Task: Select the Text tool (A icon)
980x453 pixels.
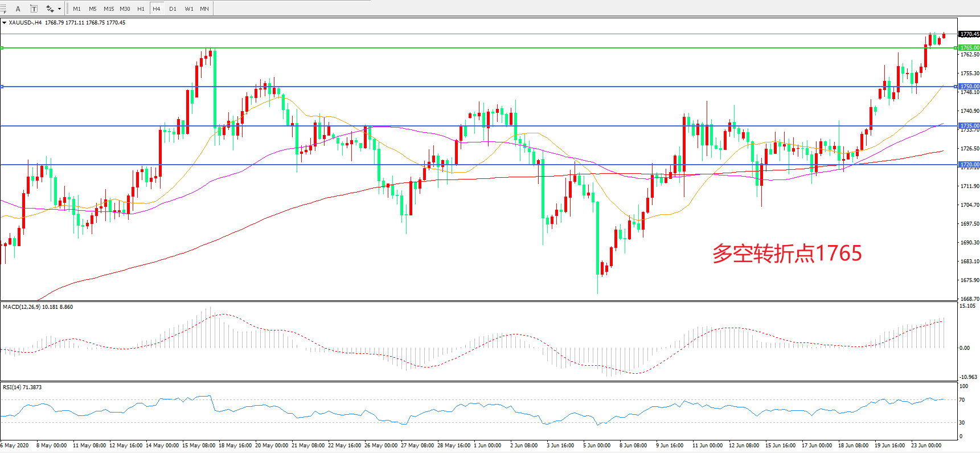Action: [18, 9]
